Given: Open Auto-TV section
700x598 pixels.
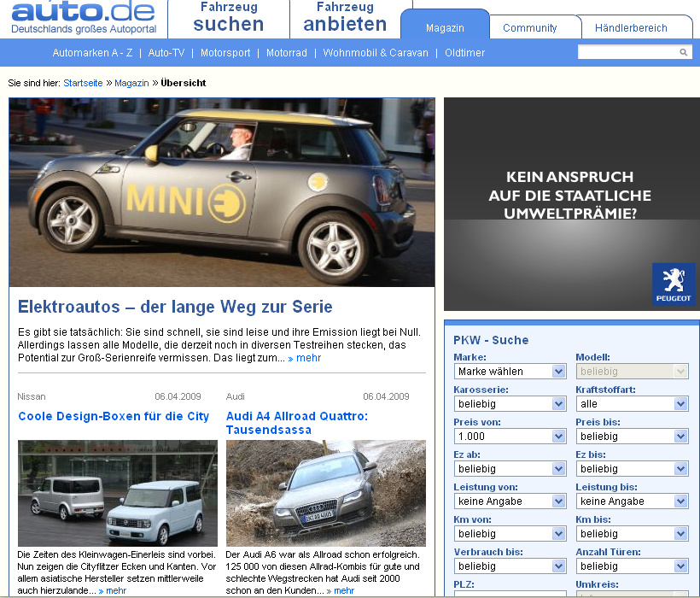Looking at the screenshot, I should pyautogui.click(x=166, y=53).
